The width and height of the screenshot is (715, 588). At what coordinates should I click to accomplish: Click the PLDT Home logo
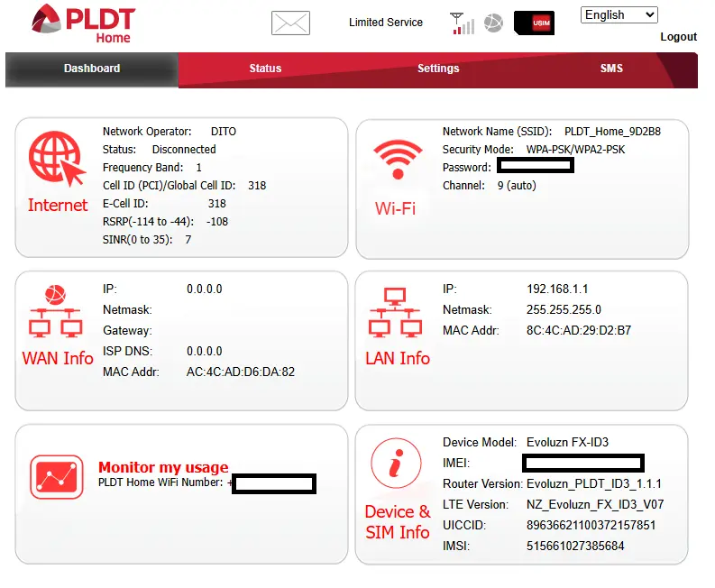[83, 23]
